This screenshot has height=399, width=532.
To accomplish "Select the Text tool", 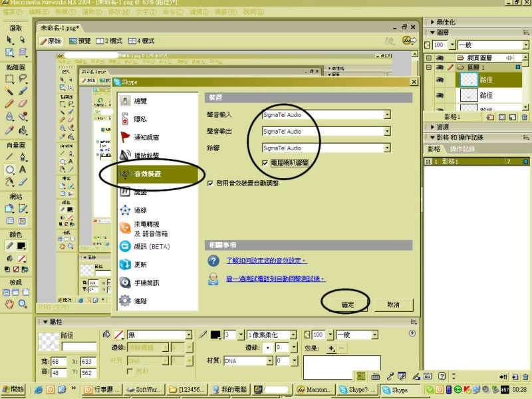I will [x=23, y=170].
